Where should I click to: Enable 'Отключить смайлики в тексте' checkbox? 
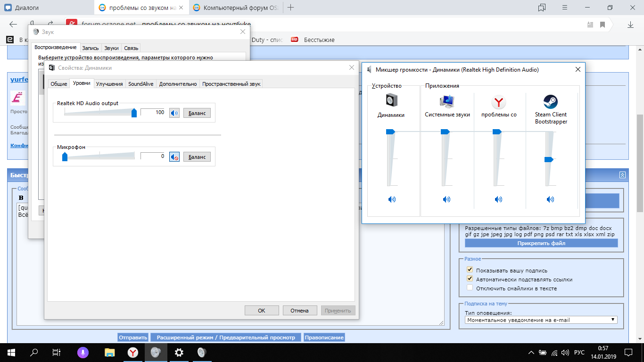pyautogui.click(x=470, y=288)
